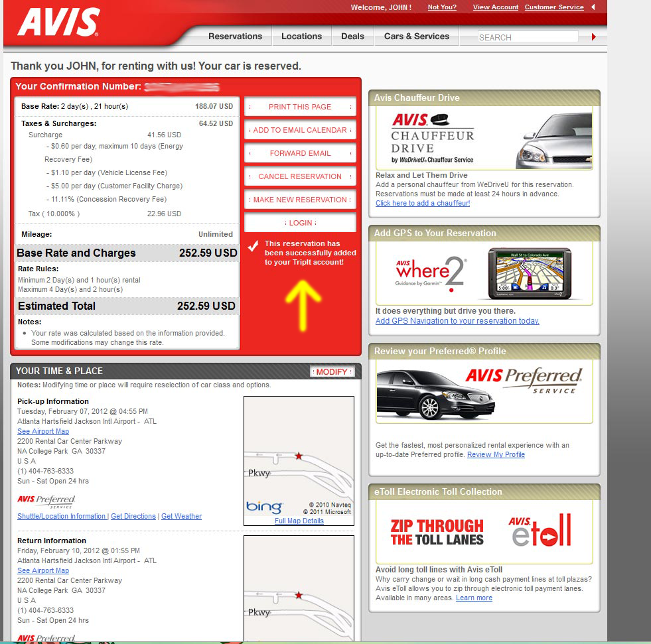
Task: Click the Avis Preferred Service banner logo
Action: point(524,380)
